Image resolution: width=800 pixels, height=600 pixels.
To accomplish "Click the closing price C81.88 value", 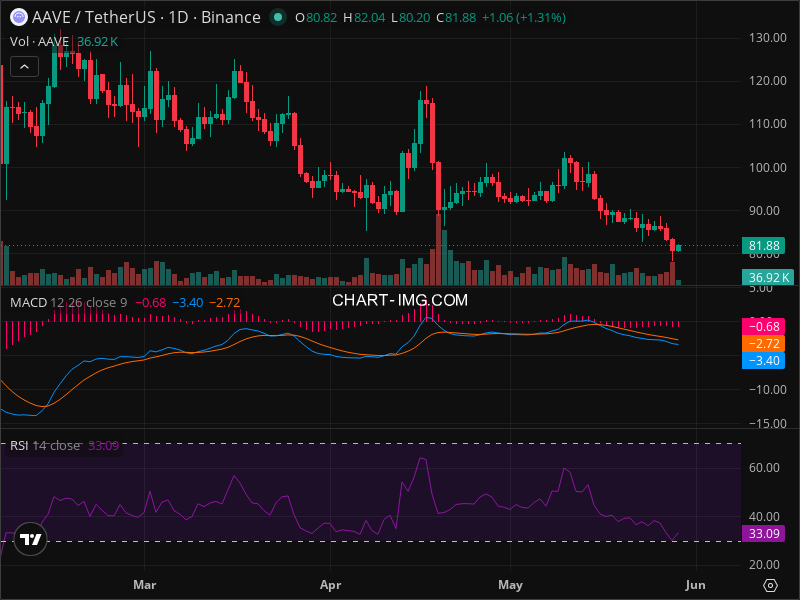I will tap(456, 18).
